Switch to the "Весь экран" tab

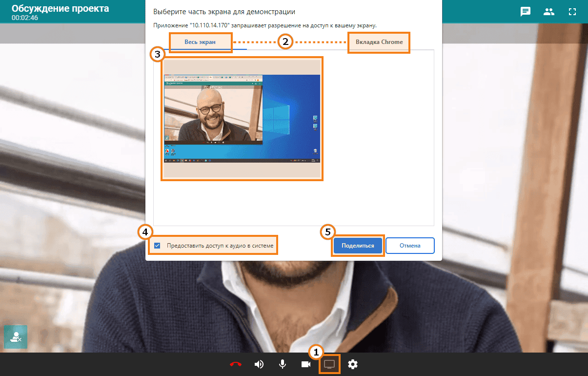pyautogui.click(x=200, y=42)
